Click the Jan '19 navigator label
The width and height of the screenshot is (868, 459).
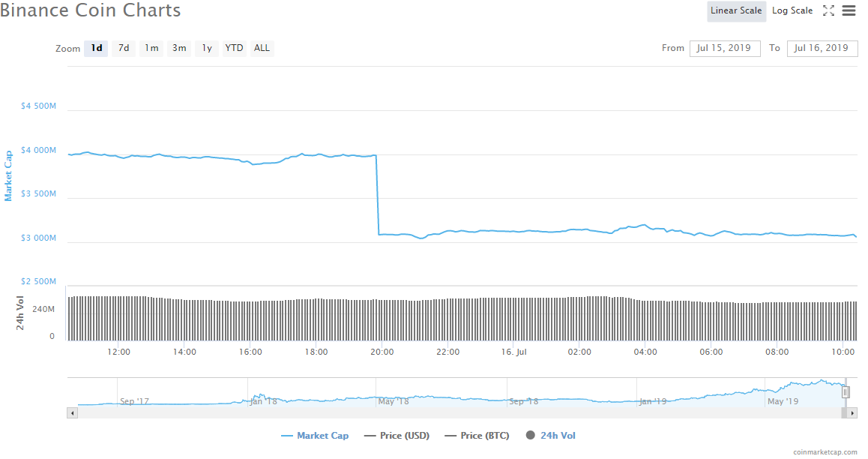[x=653, y=401]
